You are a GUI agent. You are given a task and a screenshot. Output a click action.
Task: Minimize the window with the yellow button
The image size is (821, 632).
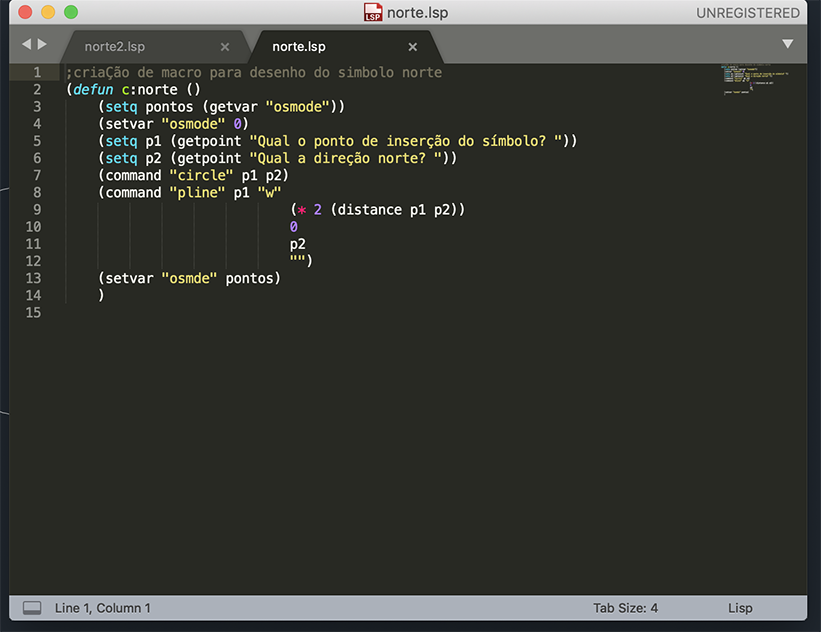[48, 12]
